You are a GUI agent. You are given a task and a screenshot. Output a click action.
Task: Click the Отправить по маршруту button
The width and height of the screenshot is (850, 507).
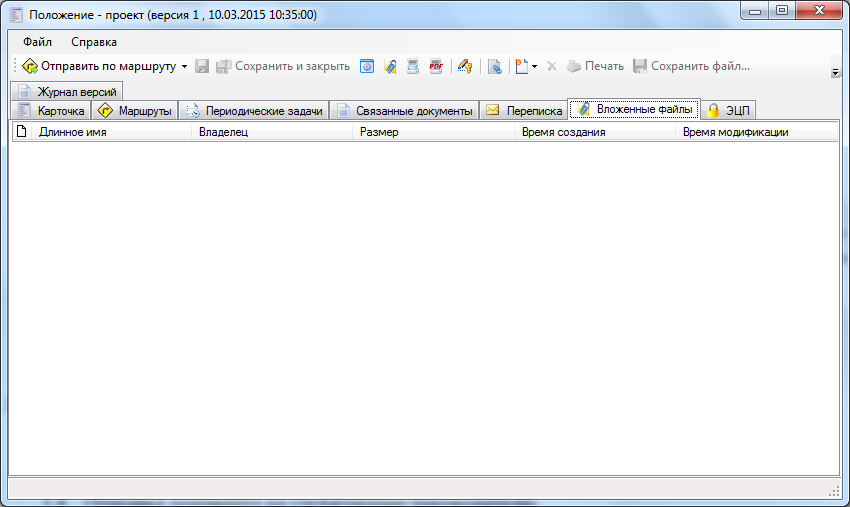99,66
